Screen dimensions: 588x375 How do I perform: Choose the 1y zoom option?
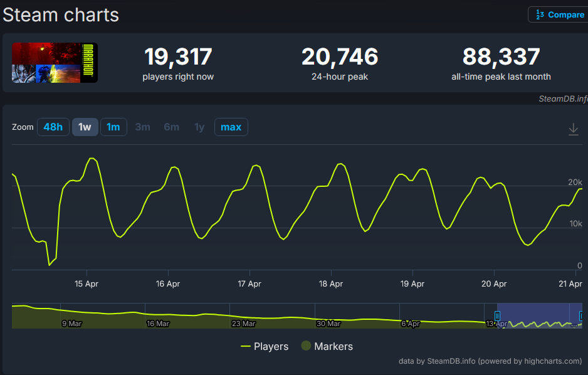[199, 127]
